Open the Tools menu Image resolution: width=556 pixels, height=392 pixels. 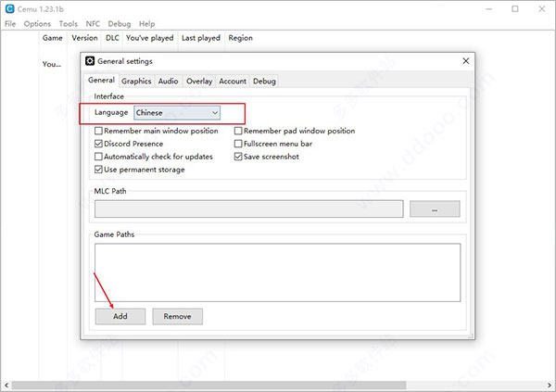(68, 24)
